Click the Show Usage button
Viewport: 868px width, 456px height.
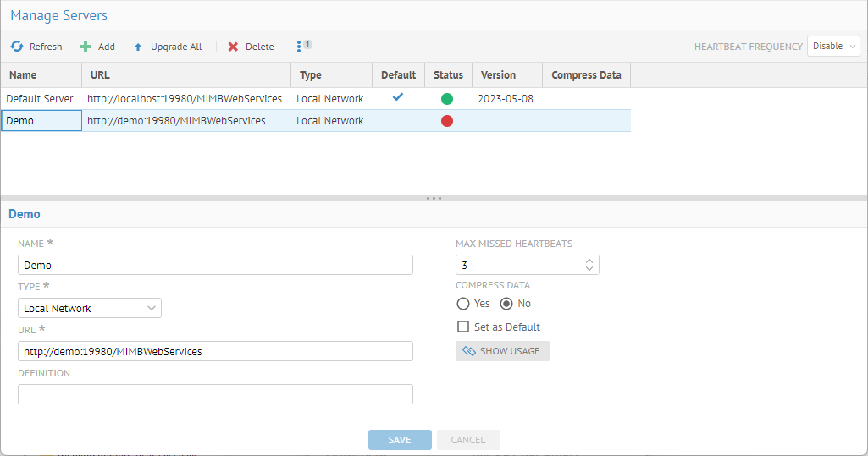502,351
